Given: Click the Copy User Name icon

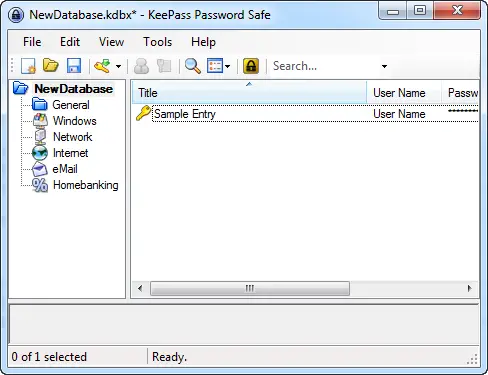Looking at the screenshot, I should [x=141, y=66].
